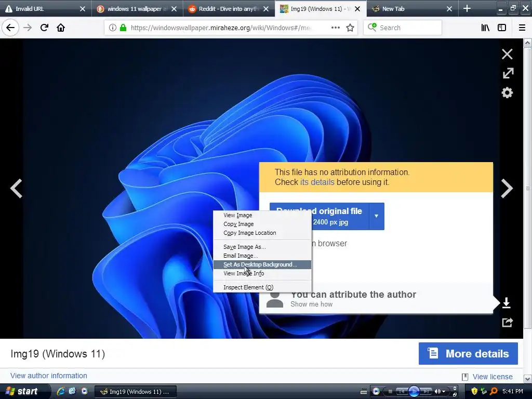Close the New Tab tab
The image size is (532, 399).
(449, 9)
